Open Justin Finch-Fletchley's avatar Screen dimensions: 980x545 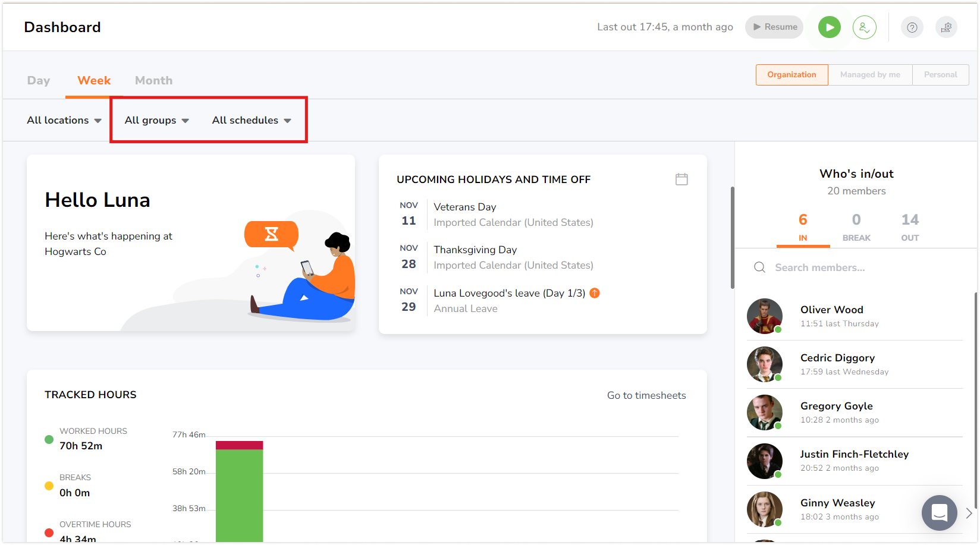point(765,461)
